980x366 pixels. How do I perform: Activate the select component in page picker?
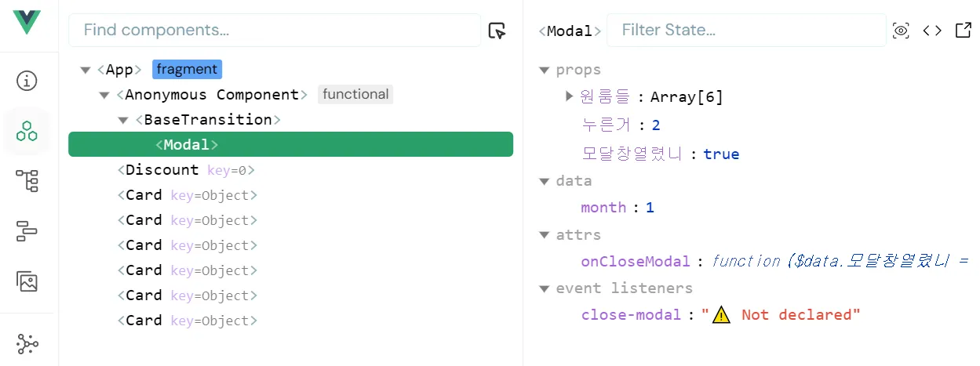click(x=497, y=31)
